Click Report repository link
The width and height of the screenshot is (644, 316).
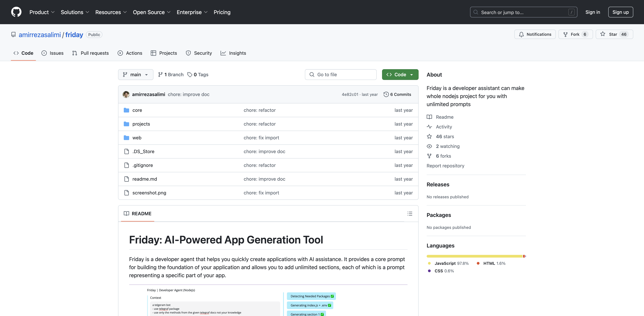click(x=445, y=166)
